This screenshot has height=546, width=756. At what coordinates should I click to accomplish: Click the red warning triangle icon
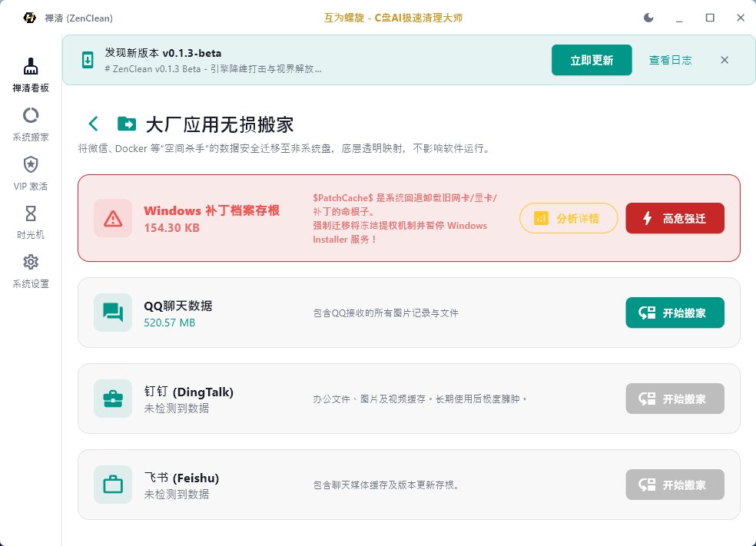point(113,217)
